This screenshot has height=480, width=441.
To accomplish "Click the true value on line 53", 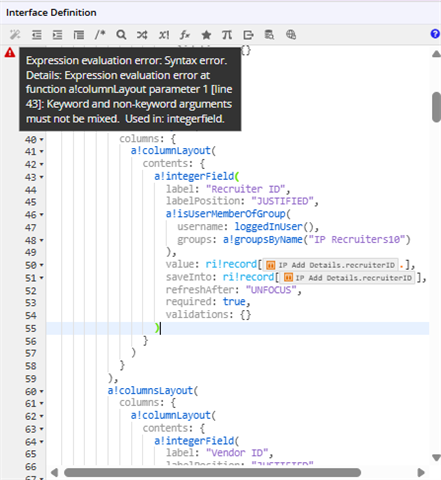I will pyautogui.click(x=234, y=302).
